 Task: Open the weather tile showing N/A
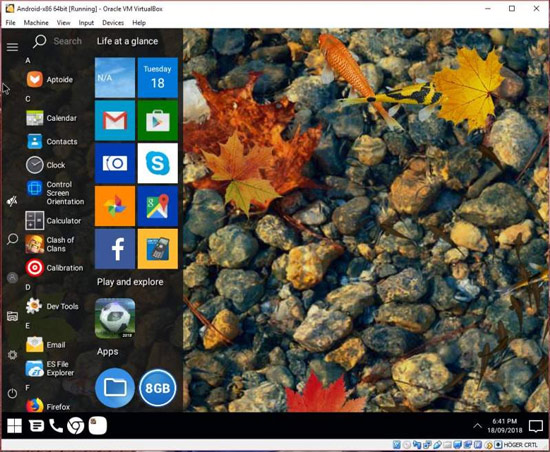tap(115, 78)
